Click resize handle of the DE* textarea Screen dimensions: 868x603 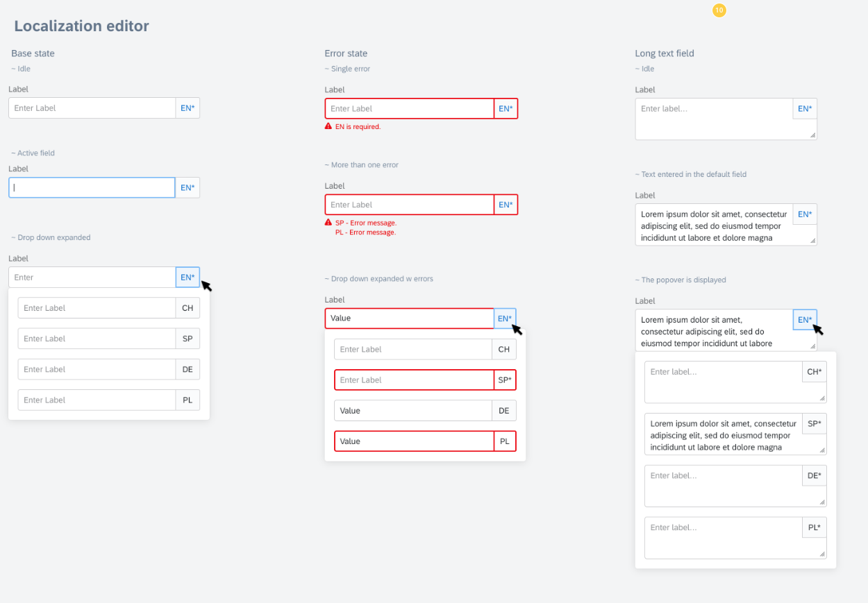point(822,502)
